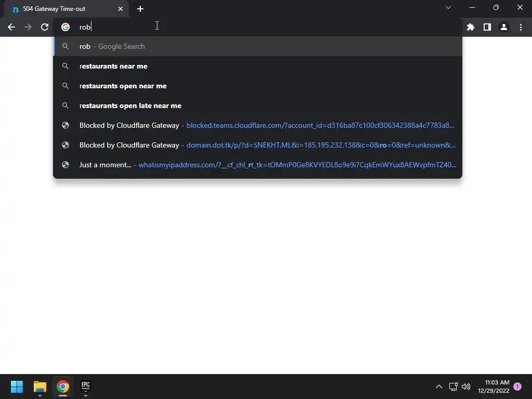Open the tab search chevron

(x=448, y=7)
